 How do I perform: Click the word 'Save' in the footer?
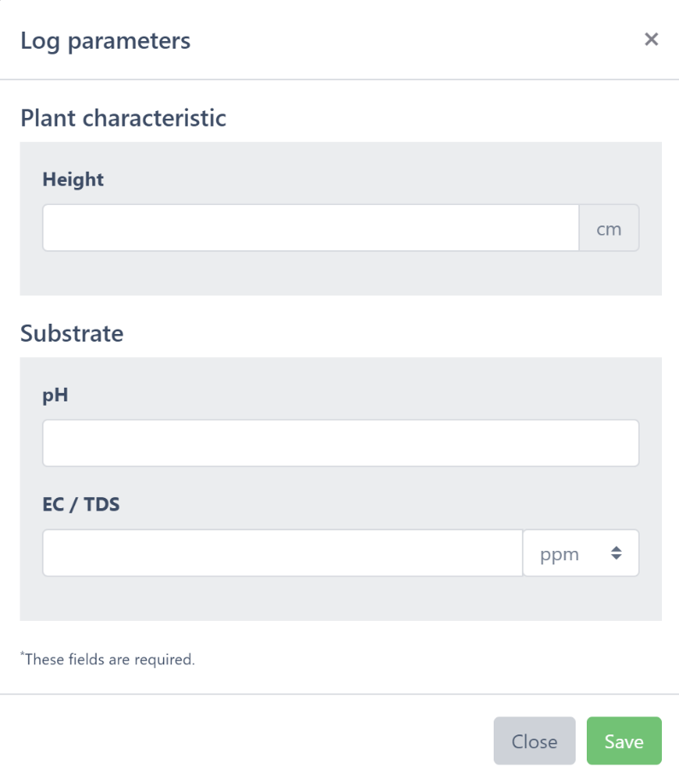pyautogui.click(x=624, y=741)
